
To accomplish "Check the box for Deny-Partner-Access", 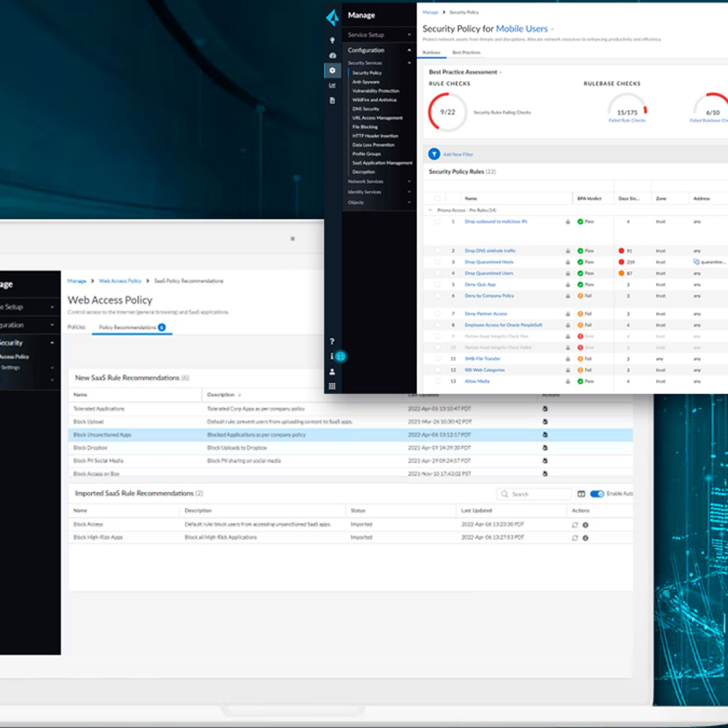I will pyautogui.click(x=437, y=314).
